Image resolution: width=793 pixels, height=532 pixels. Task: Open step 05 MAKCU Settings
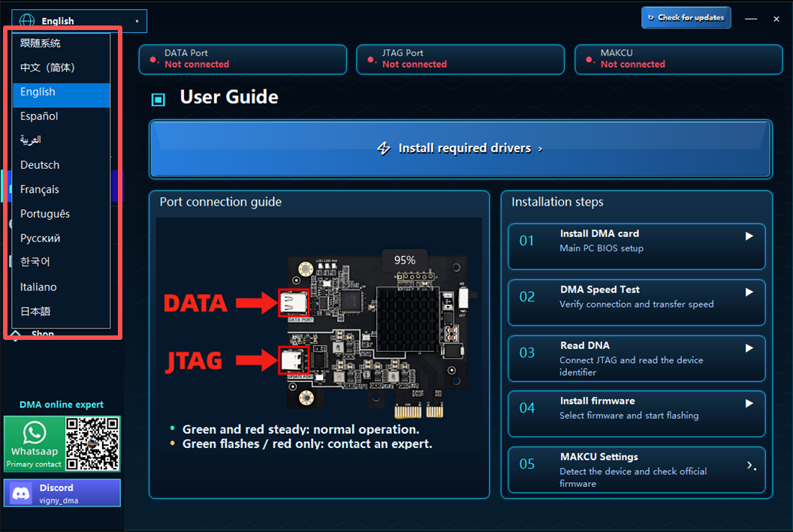pos(636,470)
